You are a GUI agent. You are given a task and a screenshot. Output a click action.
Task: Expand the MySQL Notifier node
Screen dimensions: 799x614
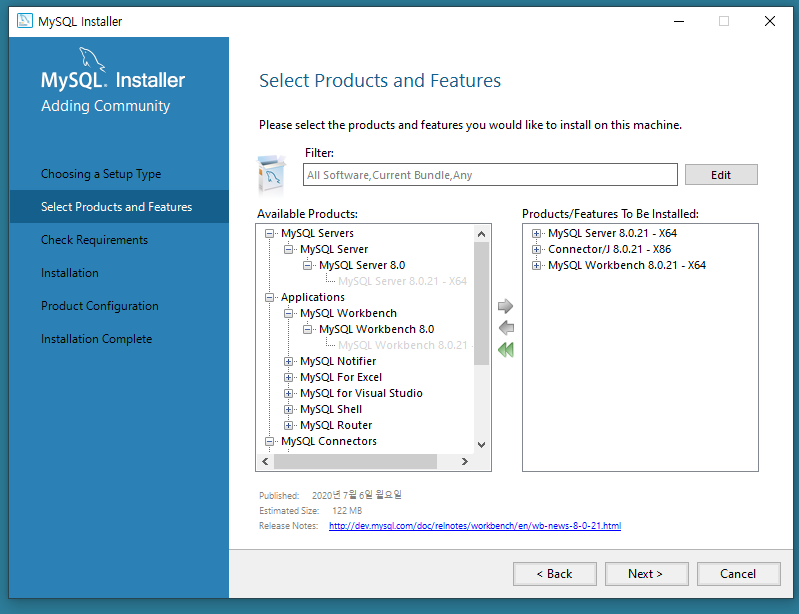tap(288, 362)
